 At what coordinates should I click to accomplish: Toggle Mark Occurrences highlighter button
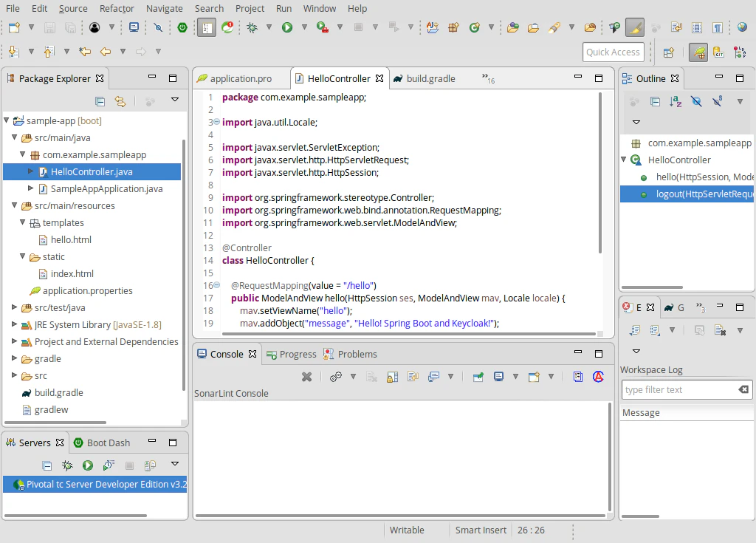pyautogui.click(x=634, y=27)
